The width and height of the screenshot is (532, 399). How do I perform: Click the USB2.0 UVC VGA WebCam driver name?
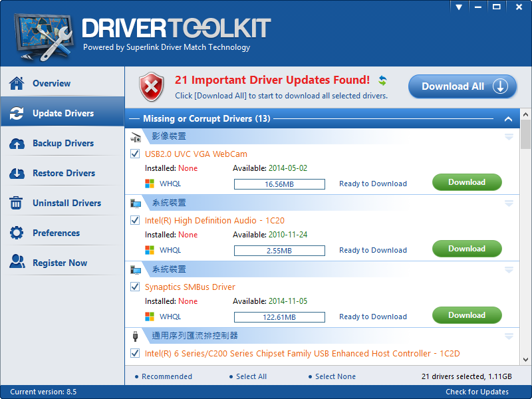[196, 154]
